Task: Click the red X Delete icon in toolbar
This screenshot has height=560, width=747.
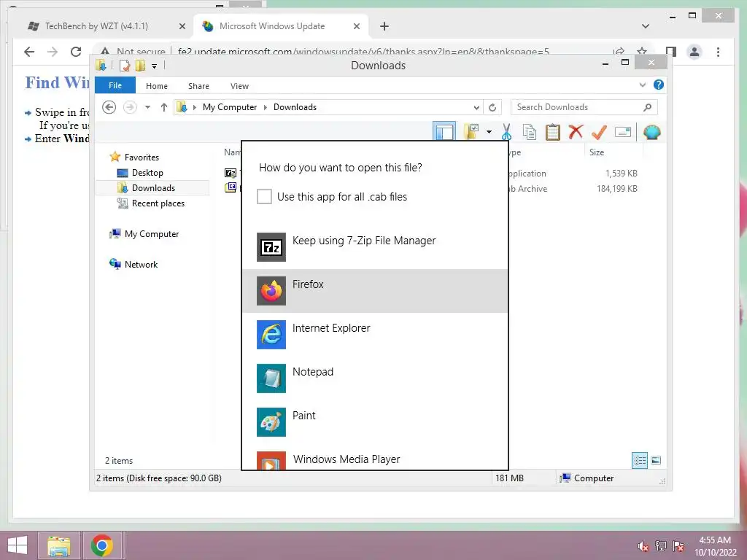Action: [576, 131]
